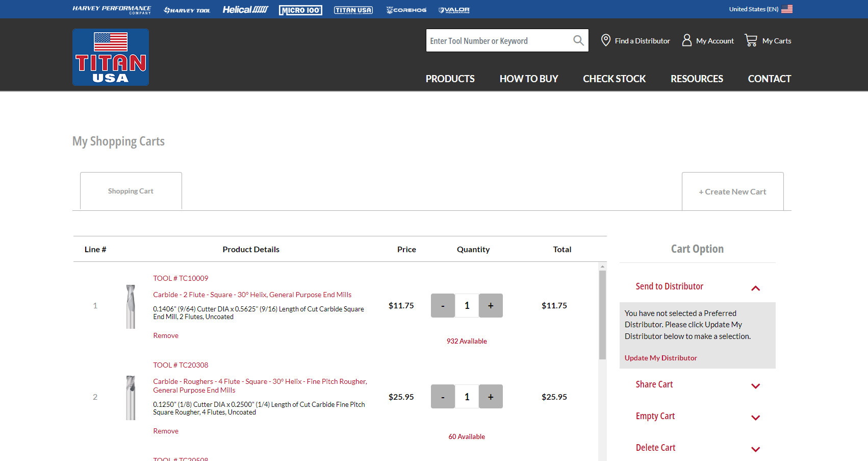Select the Harvey Tool brand logo
This screenshot has height=461, width=868.
[x=187, y=9]
